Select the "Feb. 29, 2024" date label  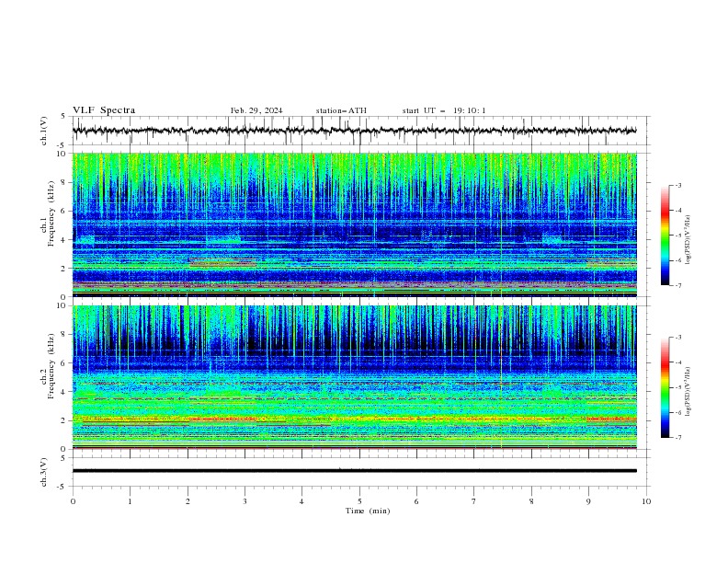click(256, 110)
